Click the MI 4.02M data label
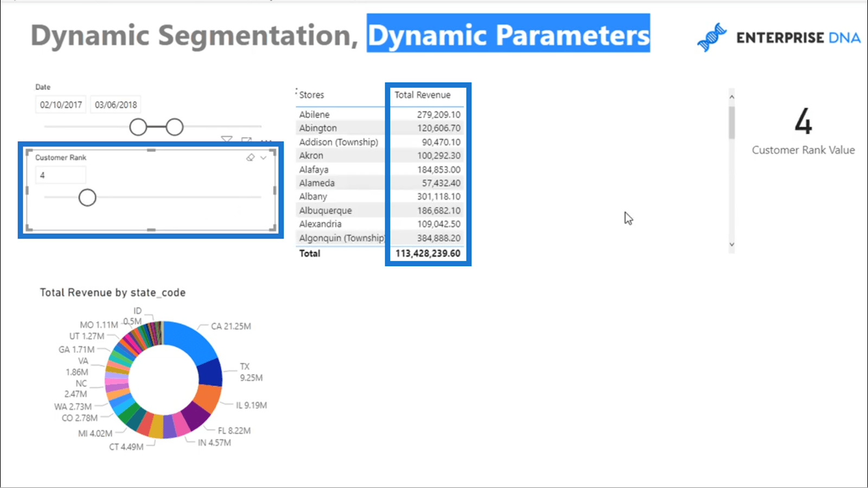This screenshot has height=488, width=868. [95, 433]
